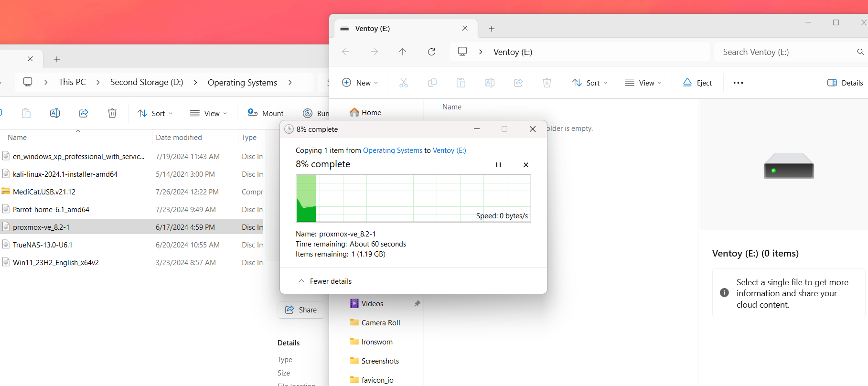Click Name column header in Ventoy window
Image resolution: width=868 pixels, height=386 pixels.
coord(452,107)
